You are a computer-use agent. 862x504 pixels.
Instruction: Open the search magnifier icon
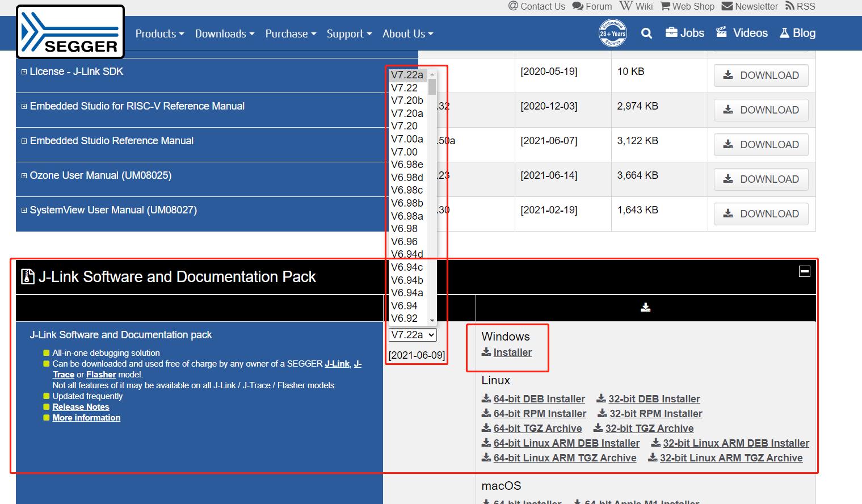click(x=646, y=33)
